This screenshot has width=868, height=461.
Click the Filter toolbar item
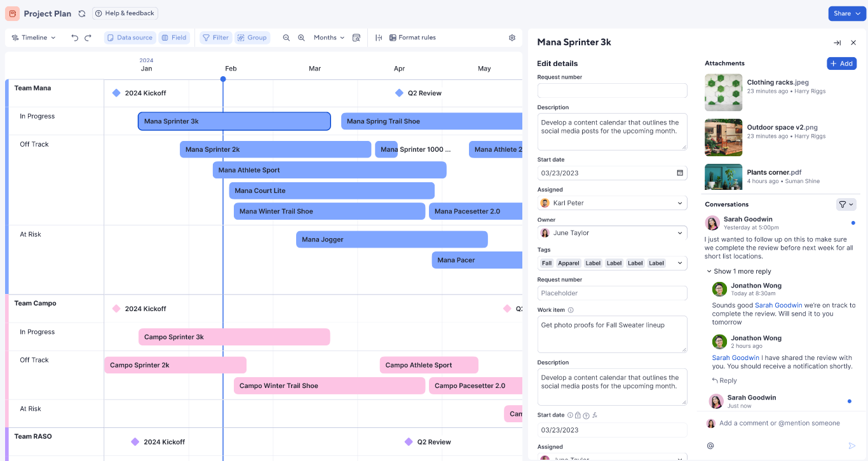click(x=215, y=37)
